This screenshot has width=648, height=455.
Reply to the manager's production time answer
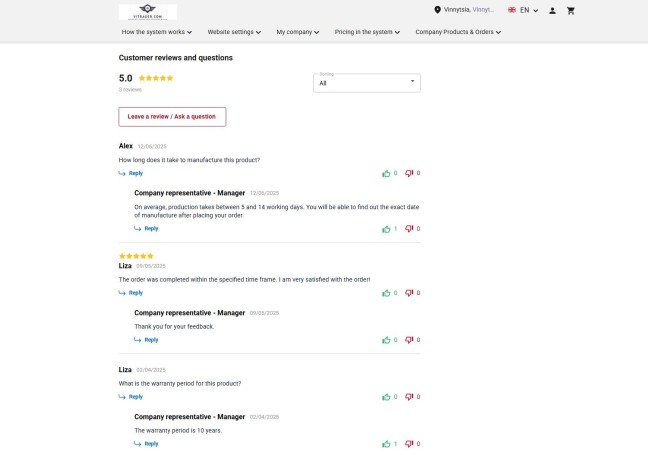click(x=146, y=229)
